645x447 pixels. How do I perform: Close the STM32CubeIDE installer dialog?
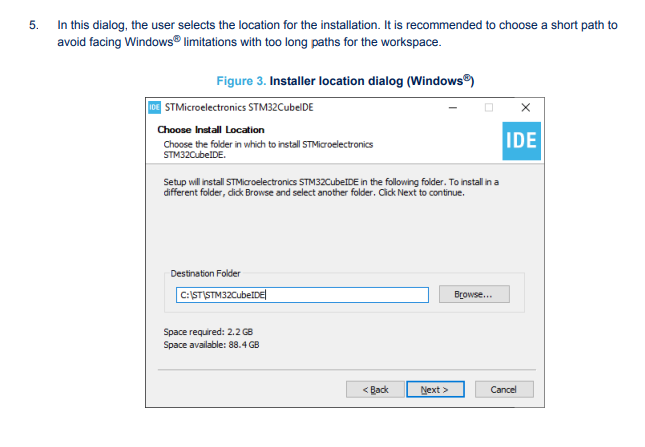(x=526, y=107)
